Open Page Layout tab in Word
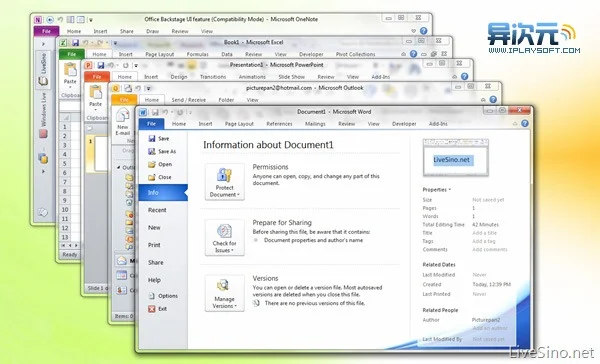Screen dimensions: 600x364 pos(239,124)
